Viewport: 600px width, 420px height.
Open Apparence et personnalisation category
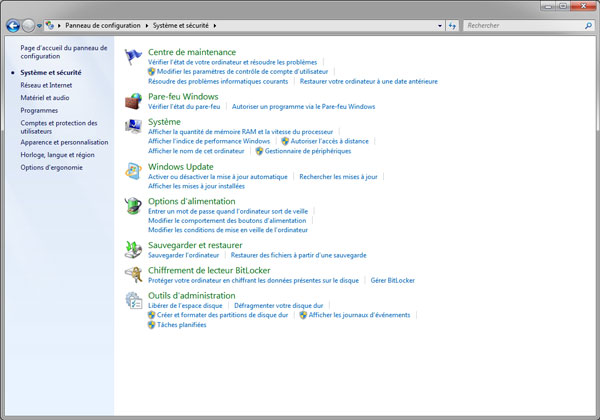click(x=64, y=142)
